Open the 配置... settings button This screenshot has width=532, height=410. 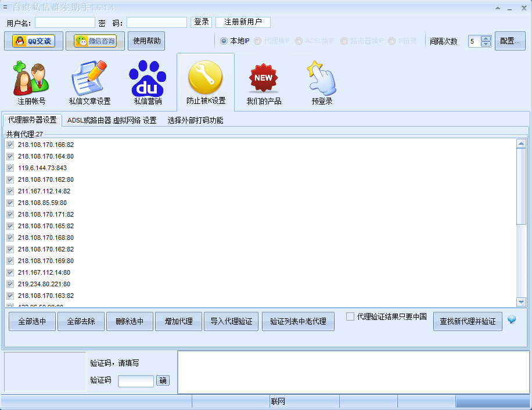(x=510, y=41)
